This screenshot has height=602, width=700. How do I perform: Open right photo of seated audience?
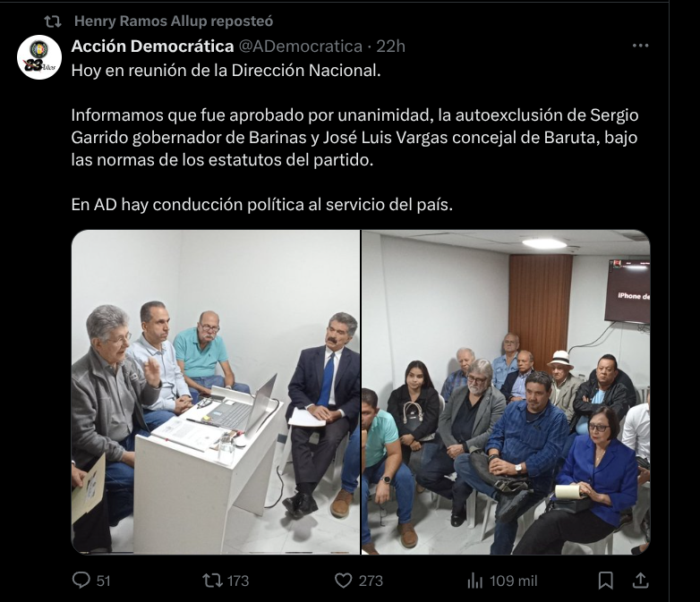click(x=506, y=393)
